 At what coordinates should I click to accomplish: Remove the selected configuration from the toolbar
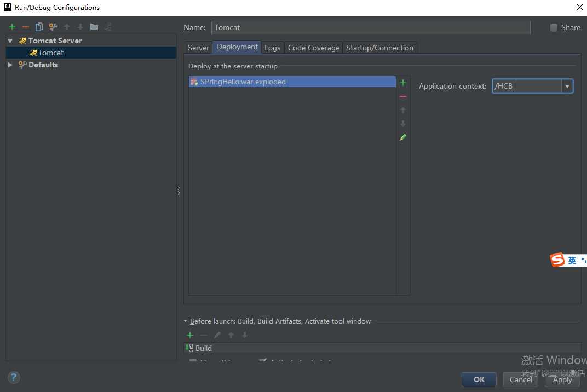click(x=25, y=27)
